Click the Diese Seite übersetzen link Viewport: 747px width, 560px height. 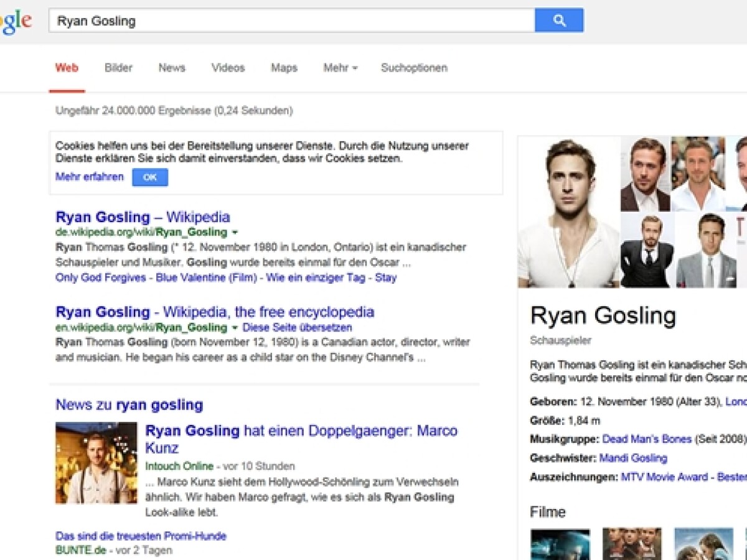(298, 328)
